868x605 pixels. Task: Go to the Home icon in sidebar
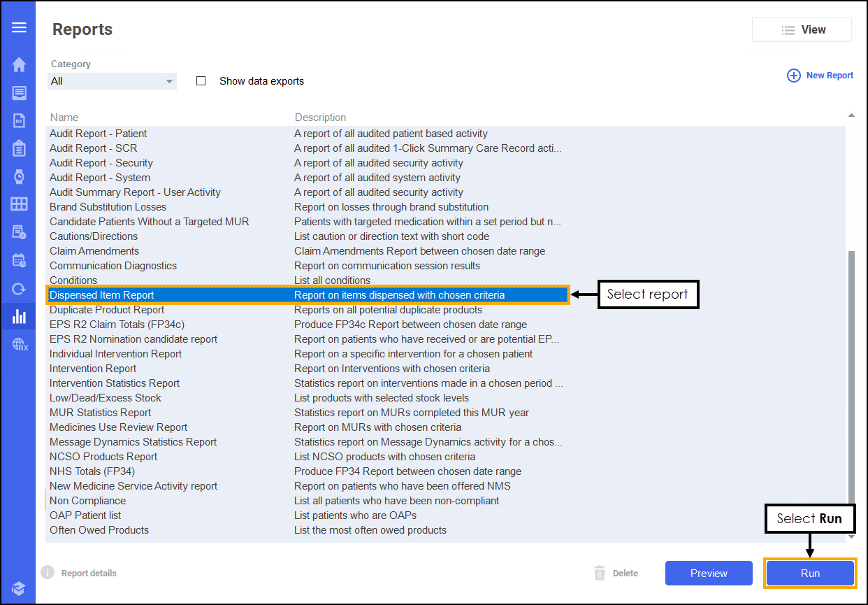pos(19,64)
